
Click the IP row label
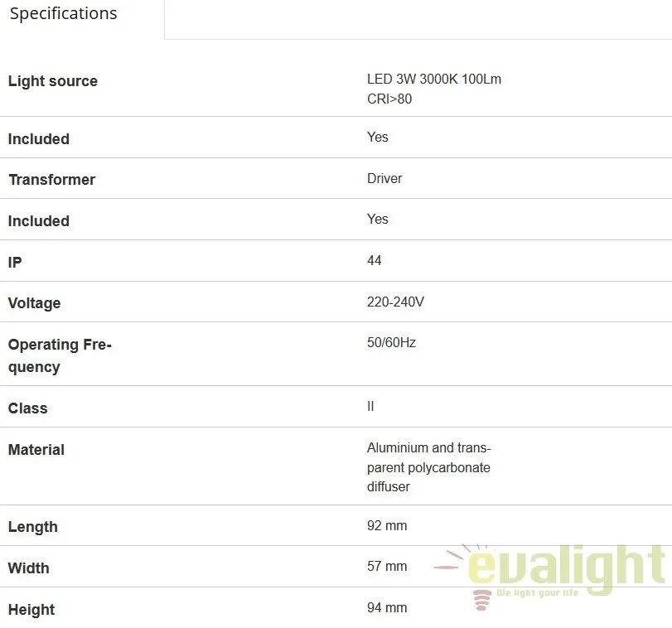pos(15,262)
